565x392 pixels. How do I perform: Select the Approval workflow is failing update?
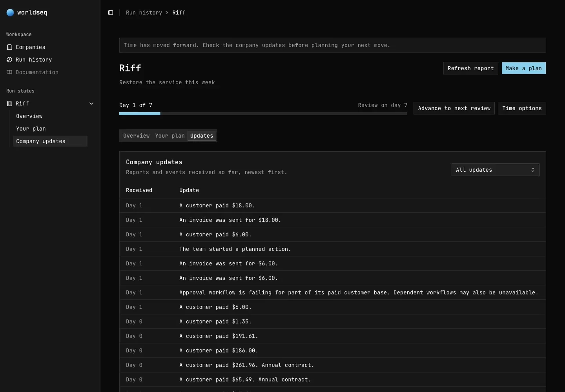(333, 292)
